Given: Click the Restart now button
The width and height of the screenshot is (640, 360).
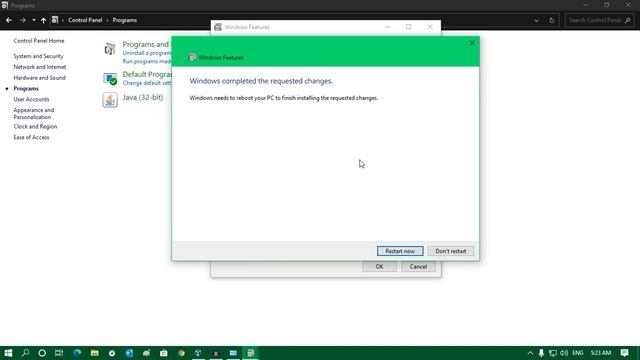Looking at the screenshot, I should click(400, 251).
